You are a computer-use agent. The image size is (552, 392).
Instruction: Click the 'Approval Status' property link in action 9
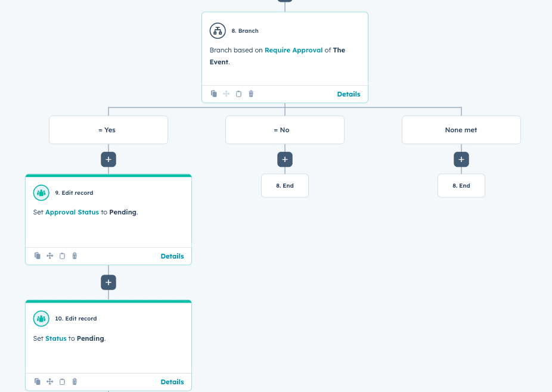pyautogui.click(x=72, y=212)
